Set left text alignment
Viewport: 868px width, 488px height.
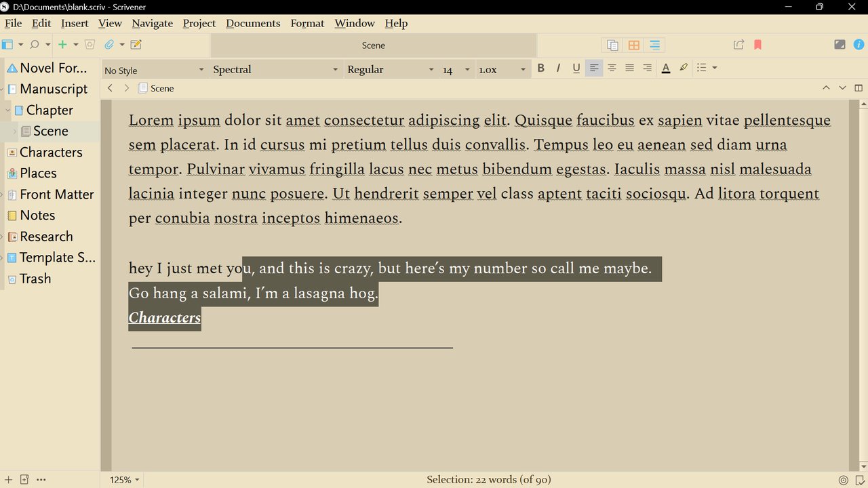point(594,68)
